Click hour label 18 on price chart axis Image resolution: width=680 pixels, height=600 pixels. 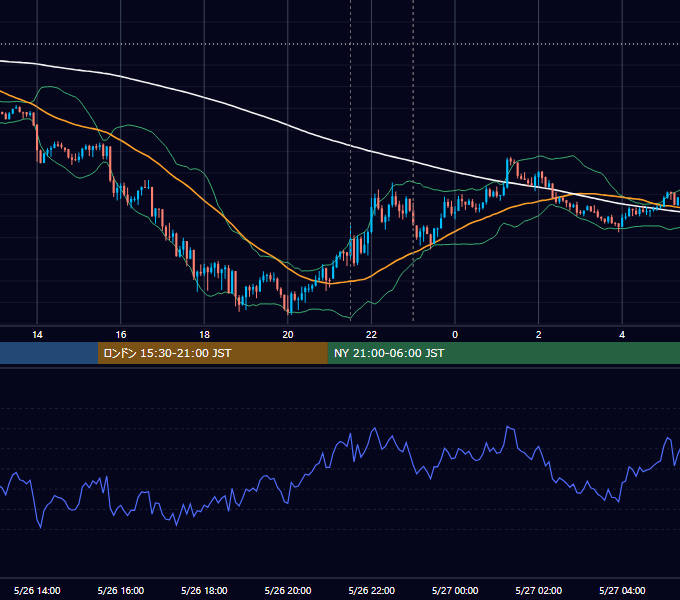tap(204, 335)
